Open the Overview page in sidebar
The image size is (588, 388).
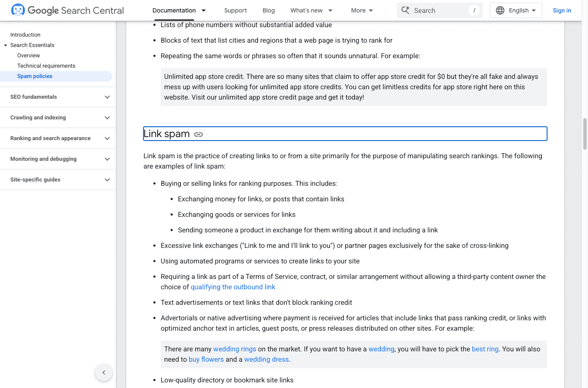point(28,56)
